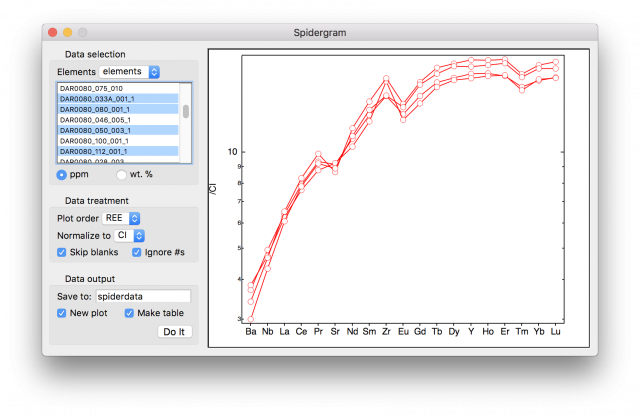Click the Tm axis label
Image resolution: width=640 pixels, height=416 pixels.
[522, 331]
